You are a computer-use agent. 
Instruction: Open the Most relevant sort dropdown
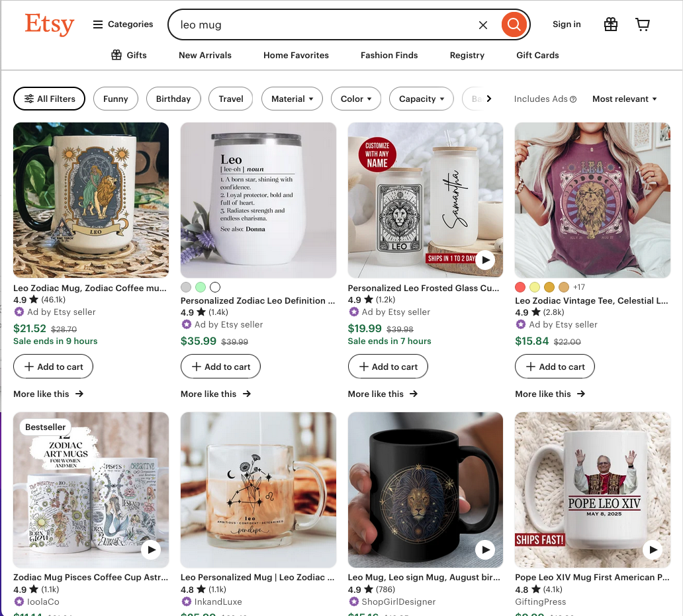pos(624,99)
